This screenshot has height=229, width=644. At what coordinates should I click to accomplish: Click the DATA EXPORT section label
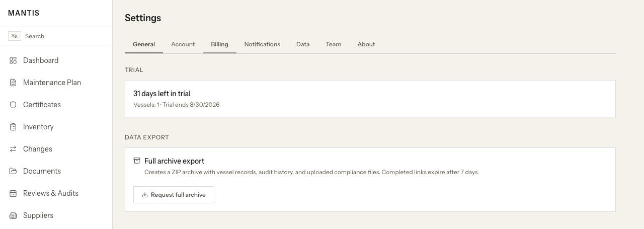[147, 137]
